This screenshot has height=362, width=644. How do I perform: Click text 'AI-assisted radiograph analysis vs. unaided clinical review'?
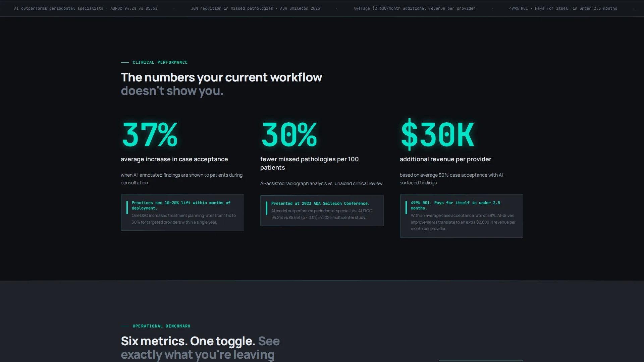(321, 183)
